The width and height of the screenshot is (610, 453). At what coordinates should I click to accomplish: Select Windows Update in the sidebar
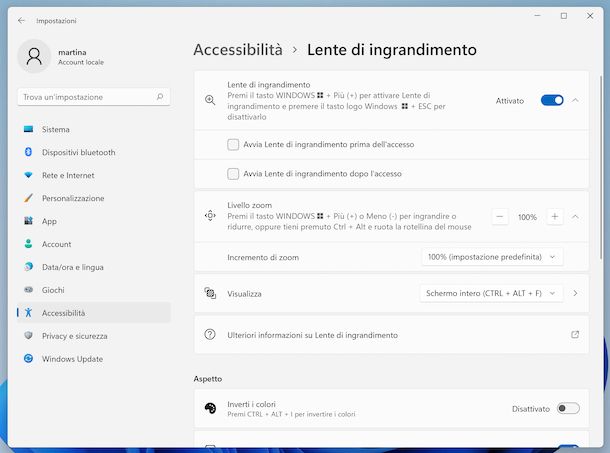[94, 358]
